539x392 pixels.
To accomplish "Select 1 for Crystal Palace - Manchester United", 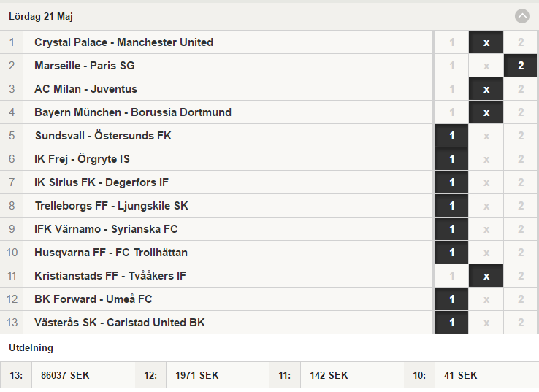I will click(x=451, y=42).
